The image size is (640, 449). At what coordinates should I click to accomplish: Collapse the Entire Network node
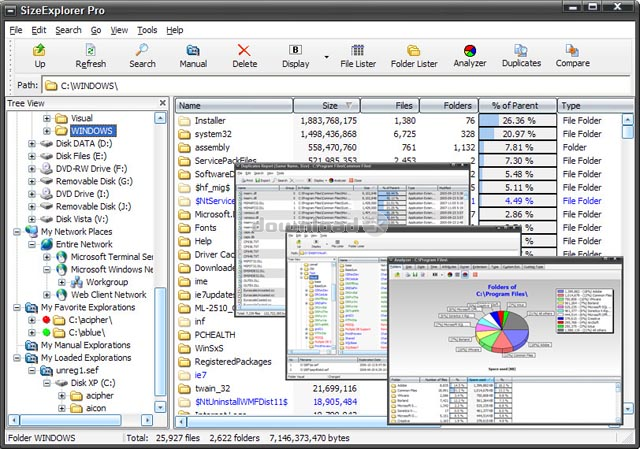(x=32, y=245)
